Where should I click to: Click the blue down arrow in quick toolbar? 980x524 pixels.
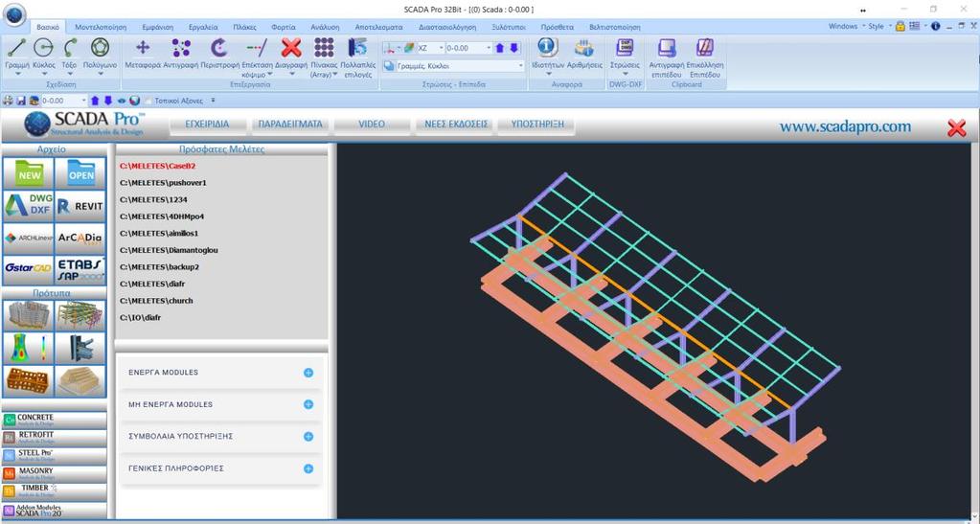pyautogui.click(x=107, y=100)
